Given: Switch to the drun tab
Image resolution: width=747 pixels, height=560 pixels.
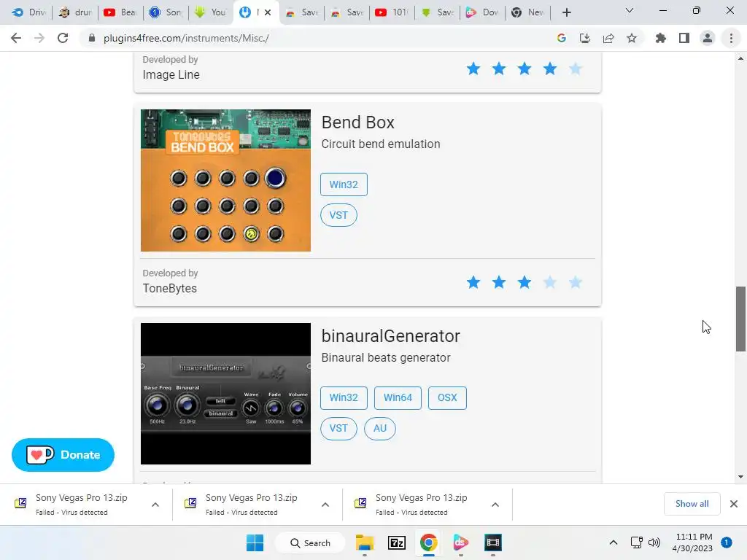Looking at the screenshot, I should (x=75, y=12).
